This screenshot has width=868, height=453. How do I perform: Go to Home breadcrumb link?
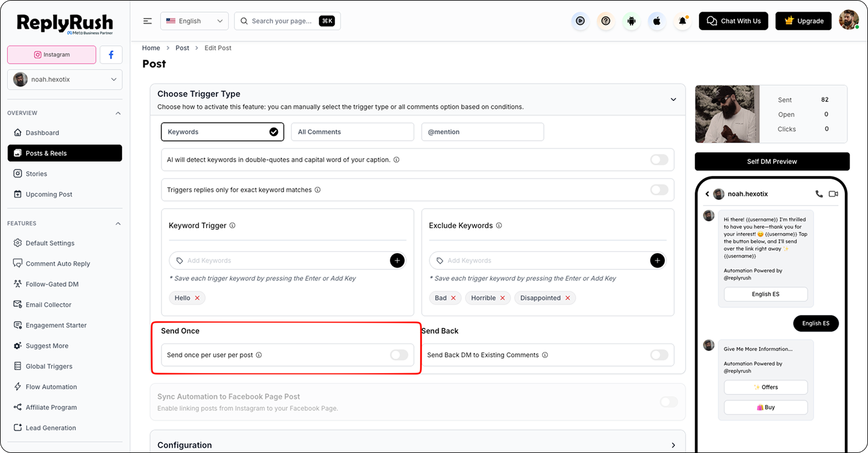pos(151,48)
